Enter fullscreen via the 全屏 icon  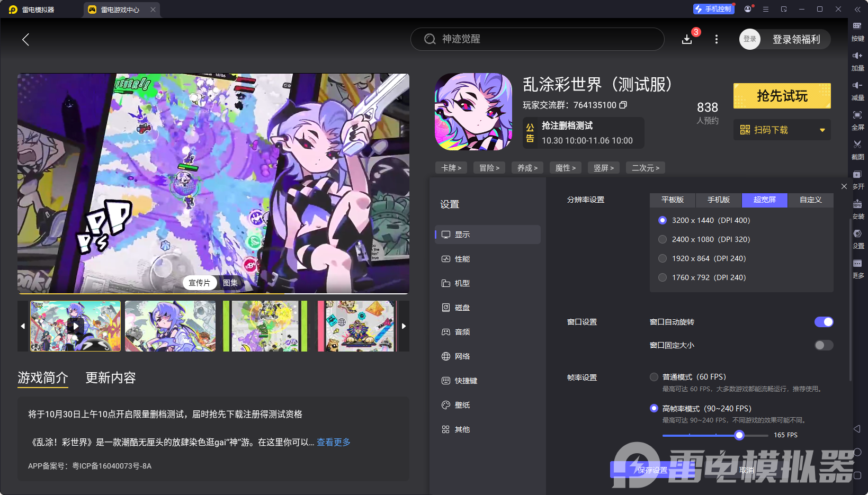click(858, 120)
